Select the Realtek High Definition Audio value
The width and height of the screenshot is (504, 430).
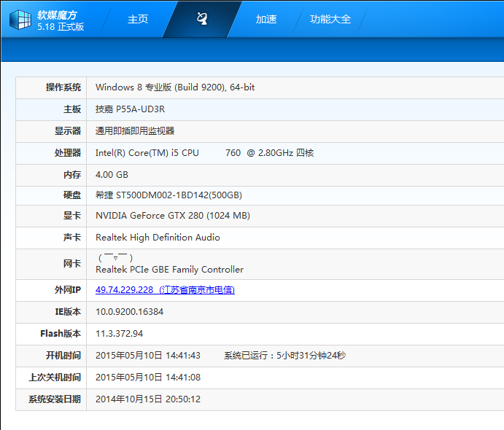coord(158,238)
